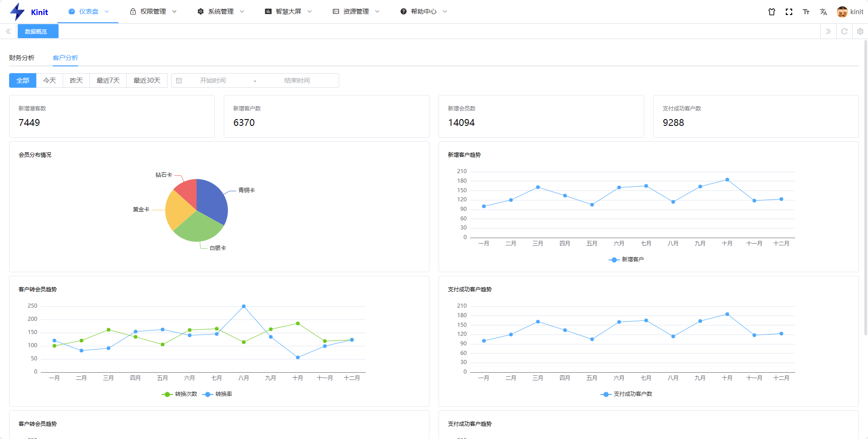Select the 昨天 time filter
This screenshot has width=868, height=439.
point(76,80)
